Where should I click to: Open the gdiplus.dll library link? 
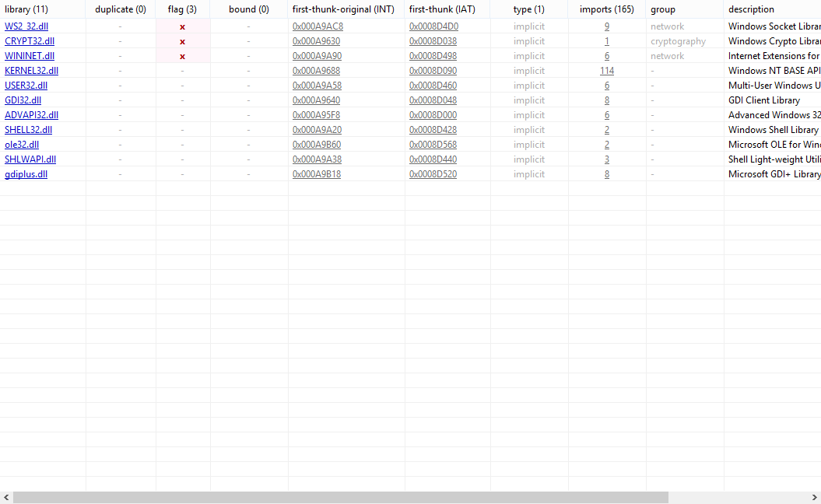tap(26, 174)
